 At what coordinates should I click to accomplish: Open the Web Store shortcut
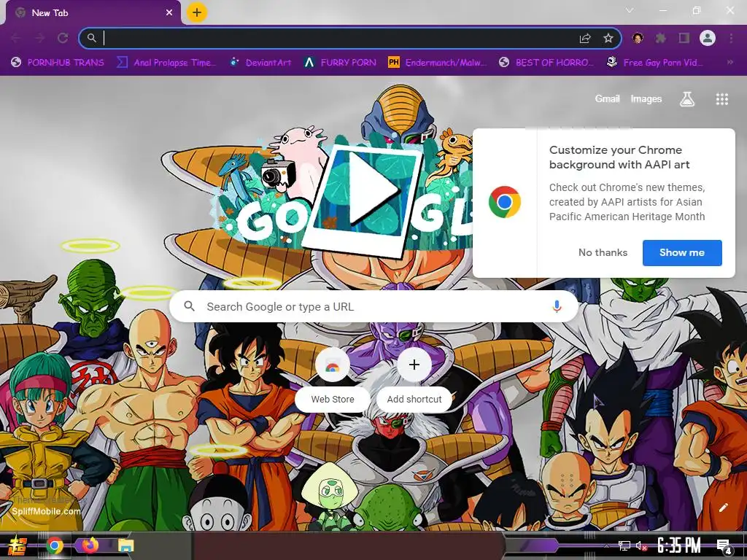[x=333, y=378]
